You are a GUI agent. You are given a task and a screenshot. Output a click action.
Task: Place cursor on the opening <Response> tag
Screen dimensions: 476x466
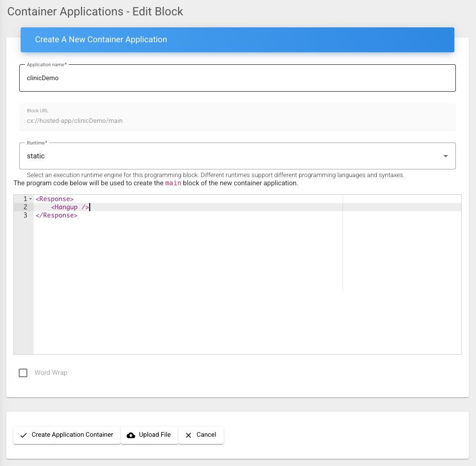click(55, 199)
